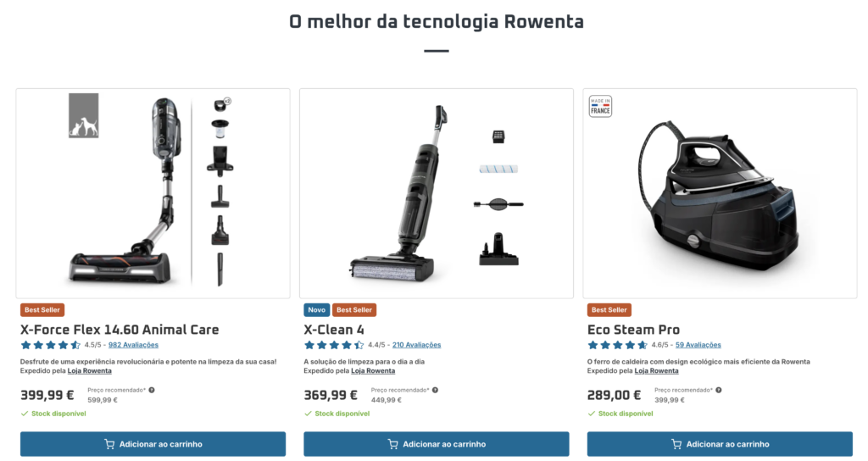
Task: Open the 59 Avaliações reviews link
Action: coord(698,345)
